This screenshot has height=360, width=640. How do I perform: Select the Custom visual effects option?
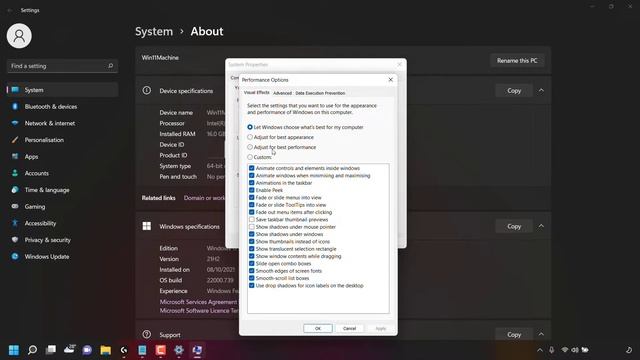(x=260, y=157)
